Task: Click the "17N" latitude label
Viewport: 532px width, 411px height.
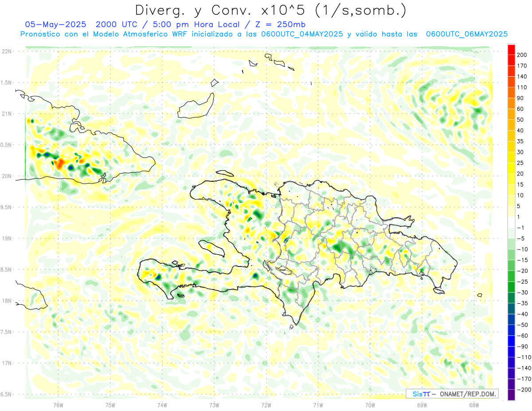Action: pyautogui.click(x=7, y=363)
